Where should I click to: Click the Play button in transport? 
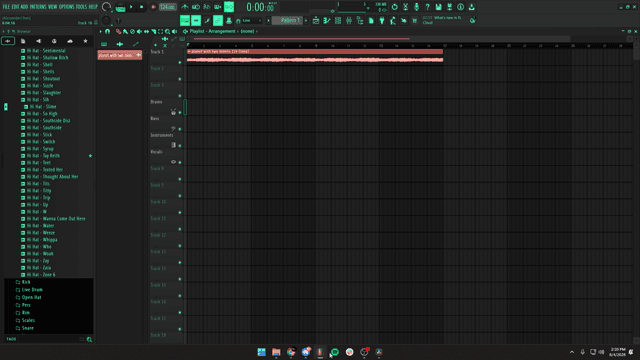coord(131,7)
